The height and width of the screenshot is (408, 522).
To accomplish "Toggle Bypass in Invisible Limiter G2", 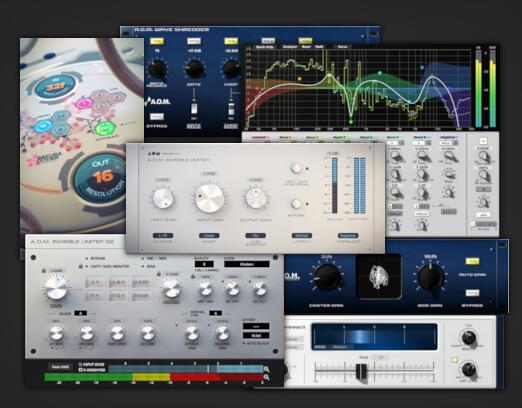I will 96,258.
